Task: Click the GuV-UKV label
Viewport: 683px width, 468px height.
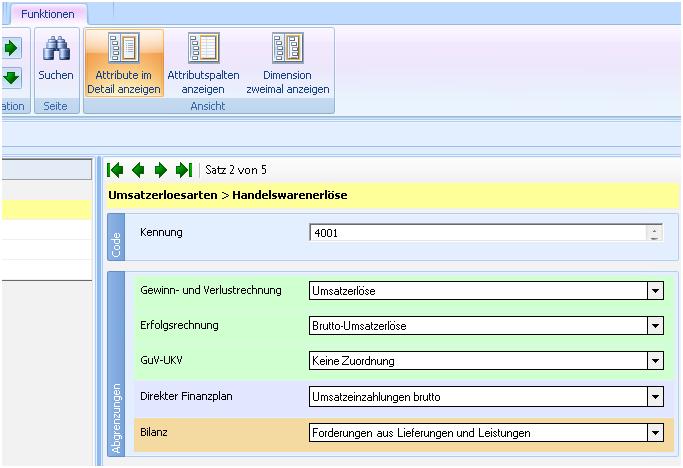Action: click(161, 360)
